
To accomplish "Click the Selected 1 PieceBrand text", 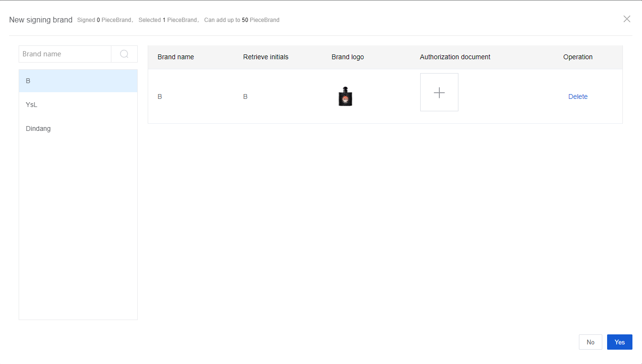I will [168, 20].
